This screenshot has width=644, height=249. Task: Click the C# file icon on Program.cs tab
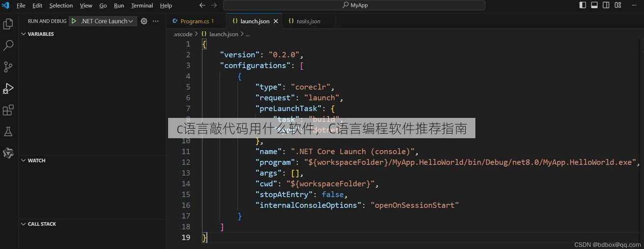(x=176, y=21)
